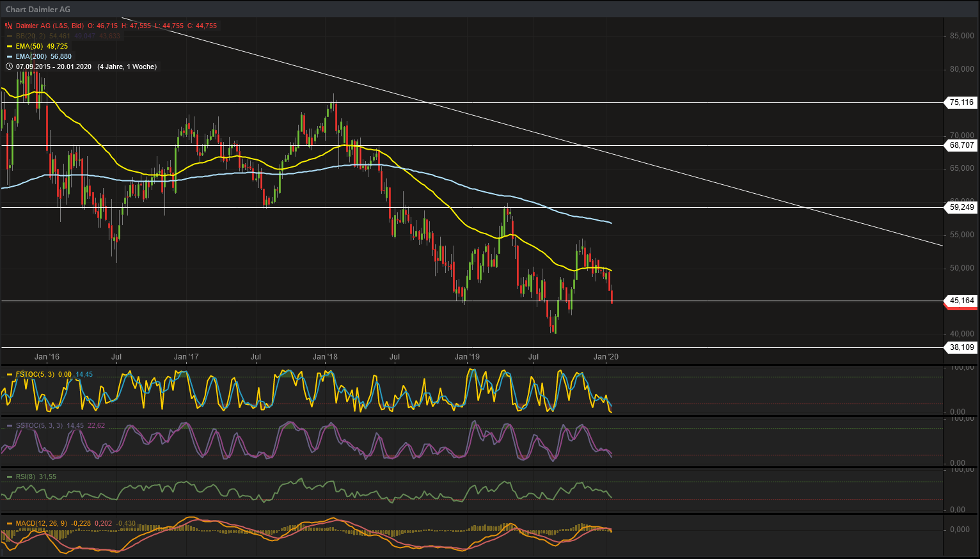This screenshot has width=980, height=559.
Task: Click the 55,000 price axis value
Action: (x=962, y=235)
